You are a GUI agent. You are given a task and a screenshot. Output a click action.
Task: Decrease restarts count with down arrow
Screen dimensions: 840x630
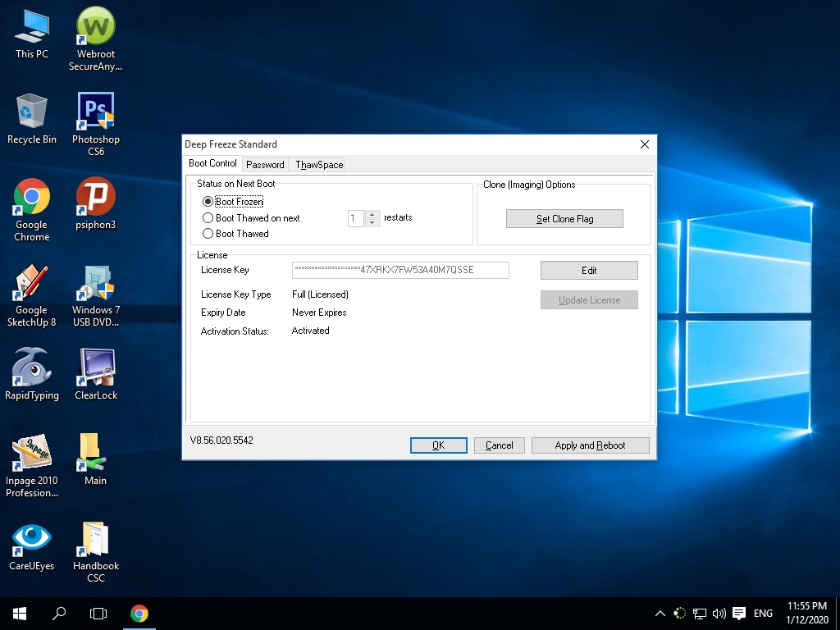tap(372, 222)
